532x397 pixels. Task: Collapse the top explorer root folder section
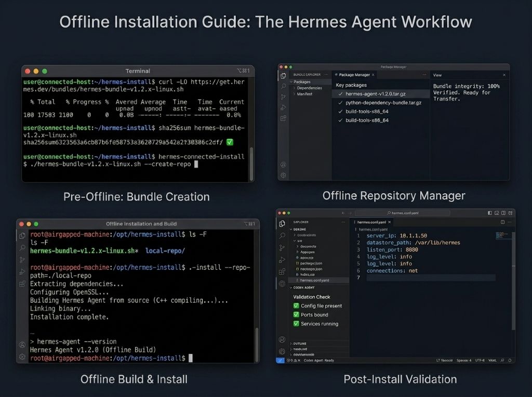click(x=291, y=229)
